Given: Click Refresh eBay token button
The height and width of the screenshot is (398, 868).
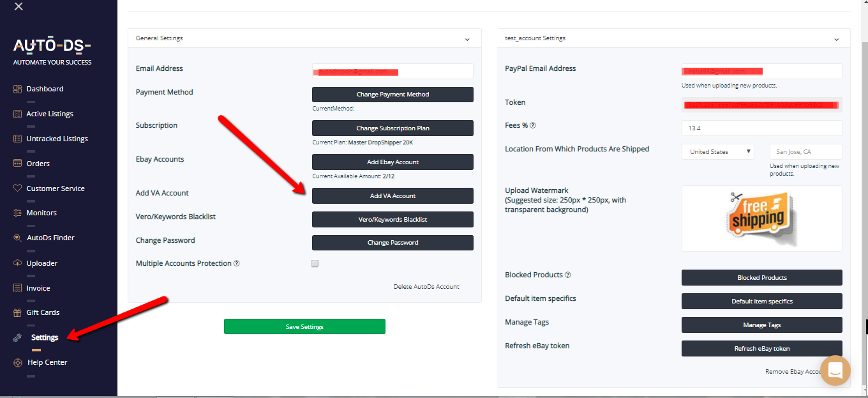Looking at the screenshot, I should point(762,349).
